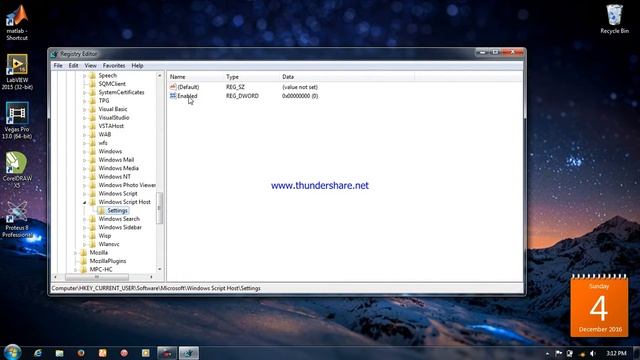Viewport: 640px width, 360px height.
Task: Open the Windows Start menu
Action: tap(13, 353)
